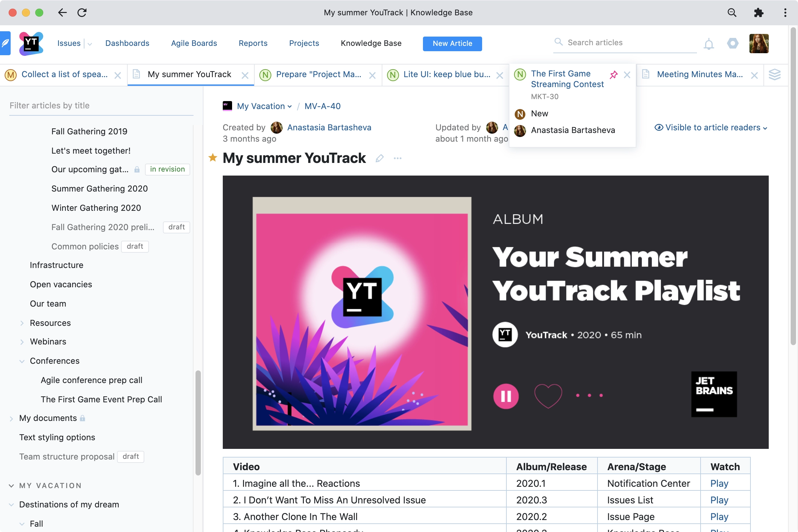This screenshot has width=798, height=532.
Task: Close the Meeting Minutes Ma... tab
Action: 754,75
